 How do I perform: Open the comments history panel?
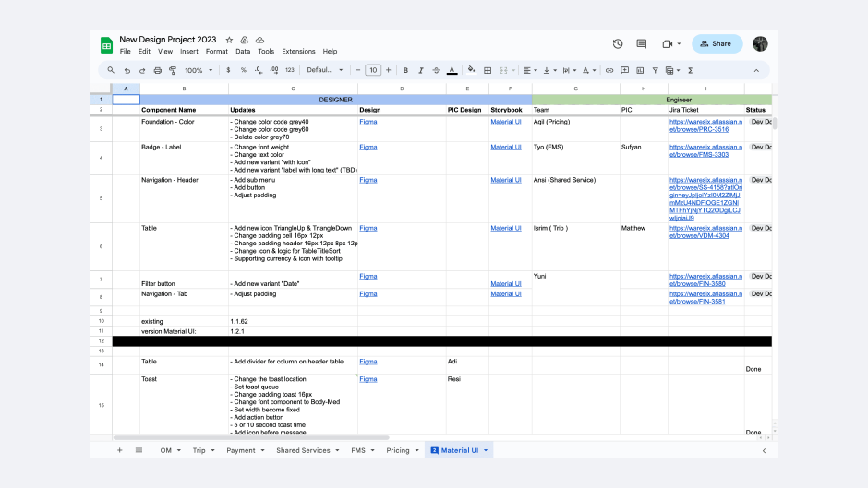click(x=642, y=43)
